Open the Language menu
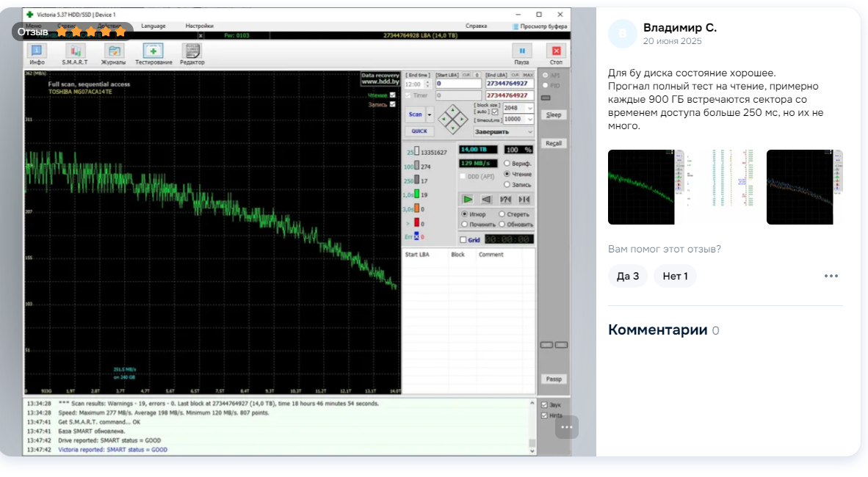This screenshot has height=477, width=868. (x=153, y=26)
